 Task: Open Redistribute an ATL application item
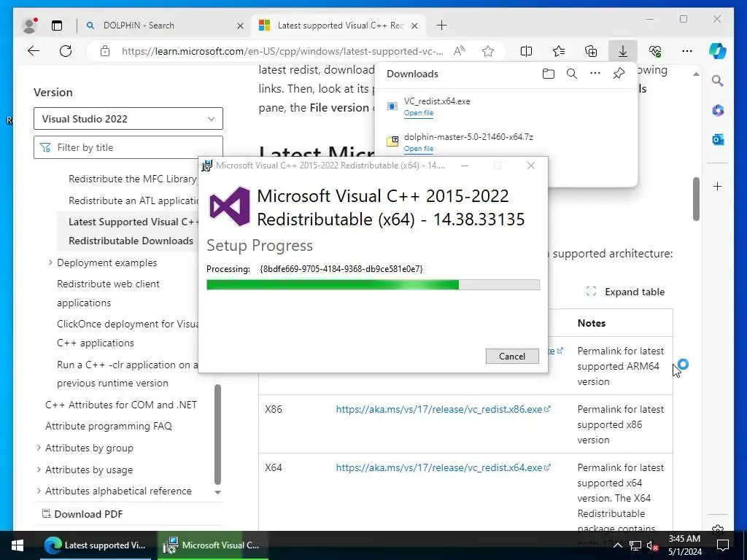pyautogui.click(x=133, y=201)
